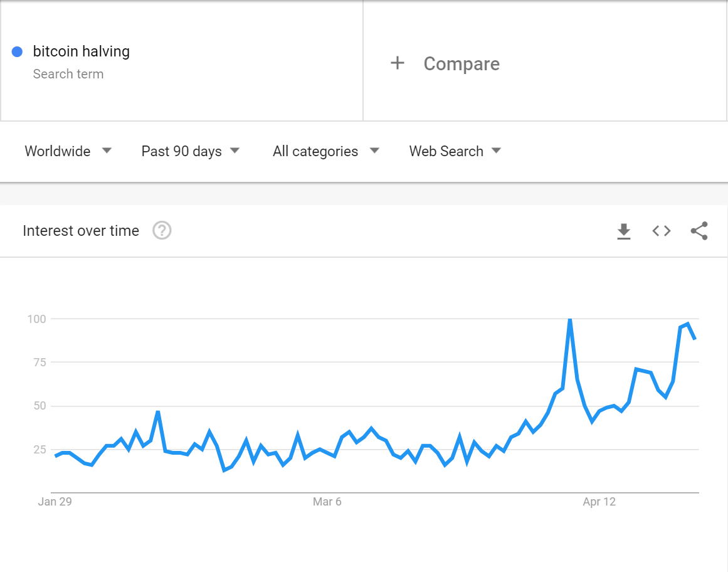Share the interest over time chart
Viewport: 728px width, 572px height.
tap(699, 231)
